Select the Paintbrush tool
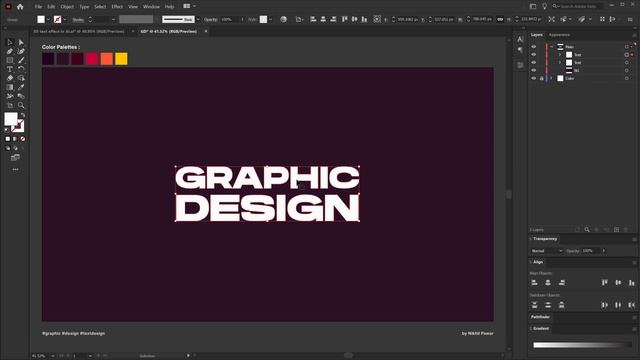640x360 pixels. [21, 60]
